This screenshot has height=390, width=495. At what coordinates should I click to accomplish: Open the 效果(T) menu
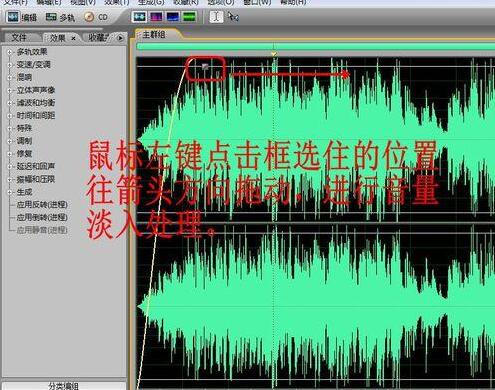(117, 2)
